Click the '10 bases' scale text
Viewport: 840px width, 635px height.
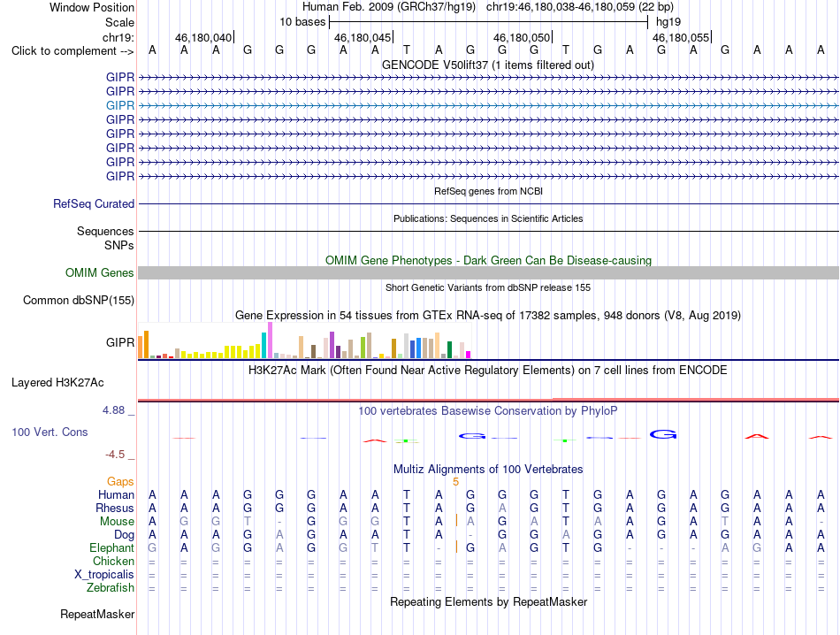click(x=302, y=22)
